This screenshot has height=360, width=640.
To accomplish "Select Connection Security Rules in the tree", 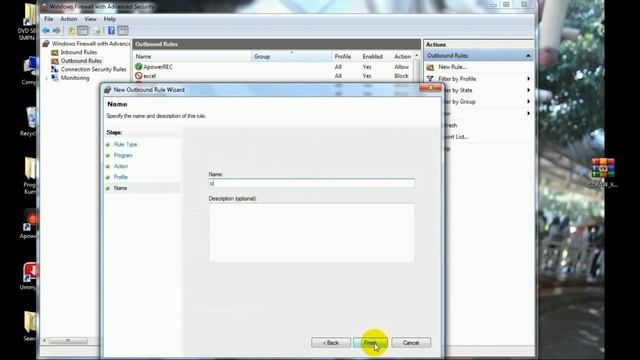I will click(93, 69).
